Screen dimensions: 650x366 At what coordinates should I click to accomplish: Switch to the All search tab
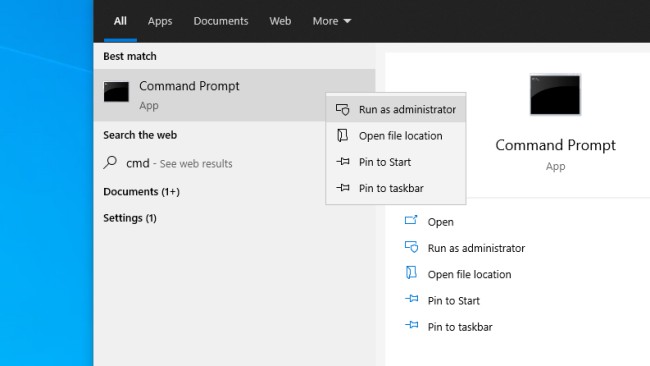120,21
